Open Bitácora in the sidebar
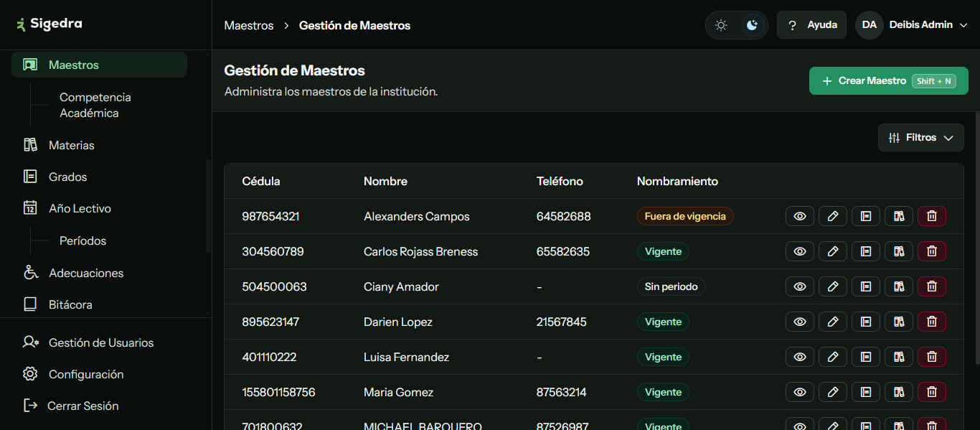 pyautogui.click(x=99, y=304)
